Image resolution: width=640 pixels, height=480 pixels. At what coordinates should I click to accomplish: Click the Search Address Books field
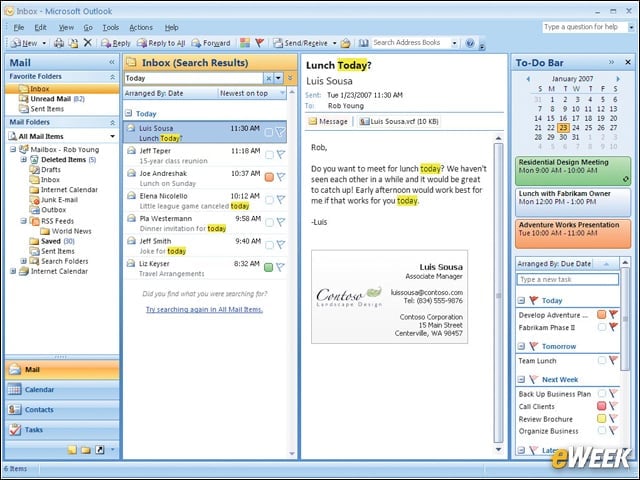(x=411, y=42)
